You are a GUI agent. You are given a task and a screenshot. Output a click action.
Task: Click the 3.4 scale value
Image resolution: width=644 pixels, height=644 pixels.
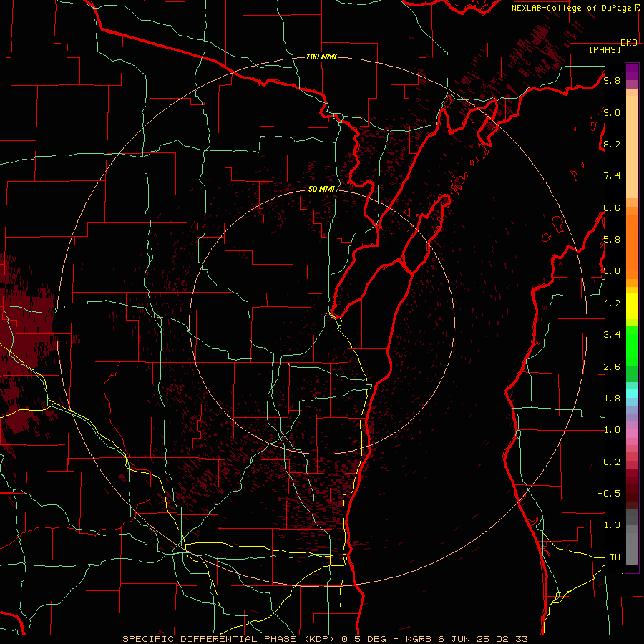coord(612,334)
